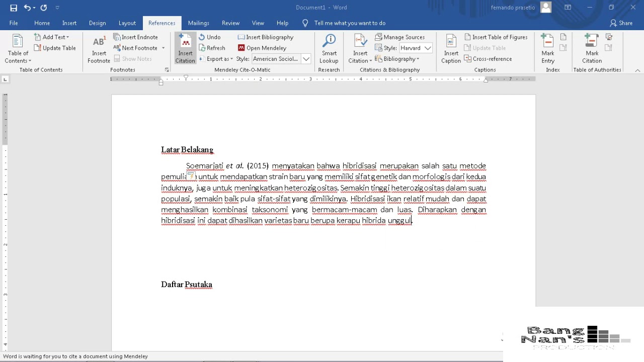Open the File menu

pos(14,23)
